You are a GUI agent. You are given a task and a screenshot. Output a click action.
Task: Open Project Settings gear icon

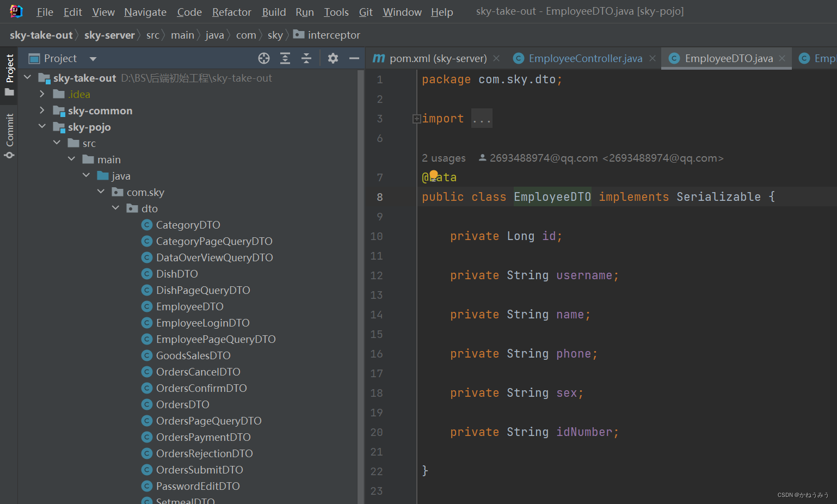333,58
